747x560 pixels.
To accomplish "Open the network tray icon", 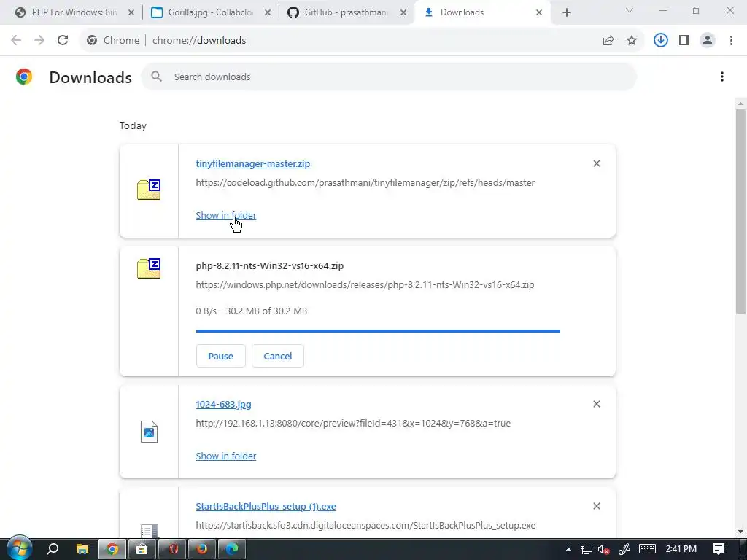I will pyautogui.click(x=587, y=549).
